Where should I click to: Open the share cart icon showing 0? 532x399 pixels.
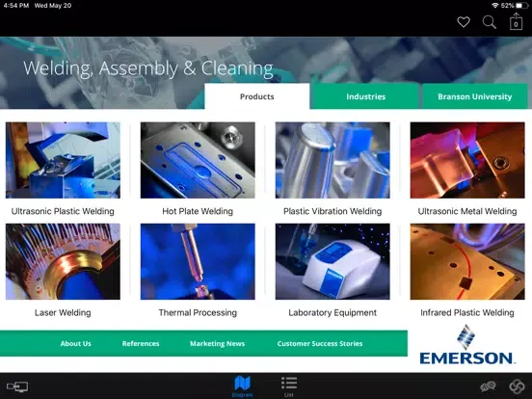pos(516,21)
